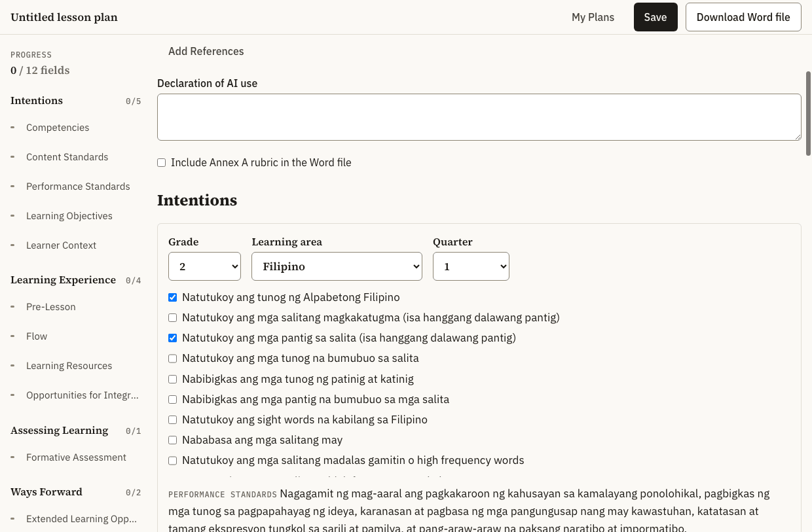Check Include Annex A rubric checkbox
Viewport: 812px width, 532px height.
161,163
